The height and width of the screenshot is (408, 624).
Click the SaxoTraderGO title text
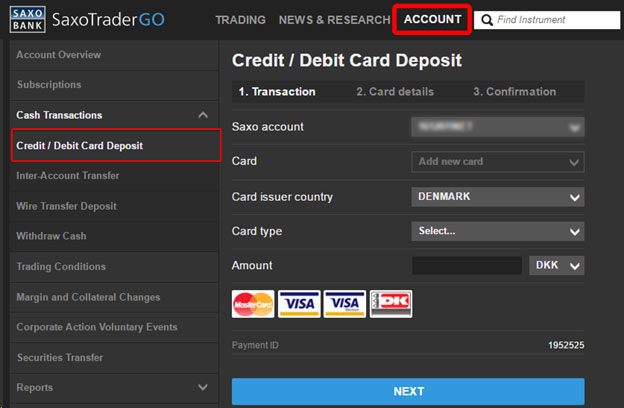click(108, 20)
